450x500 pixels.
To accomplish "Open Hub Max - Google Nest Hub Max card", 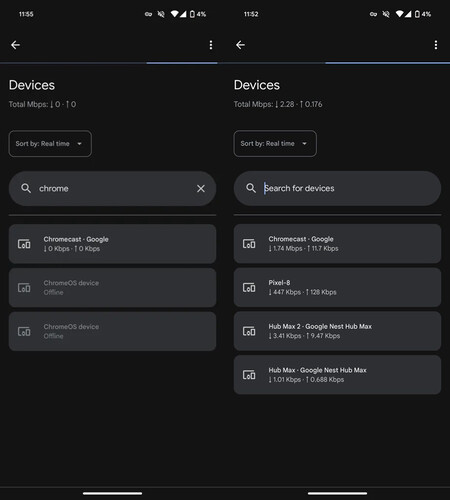I will click(x=337, y=375).
